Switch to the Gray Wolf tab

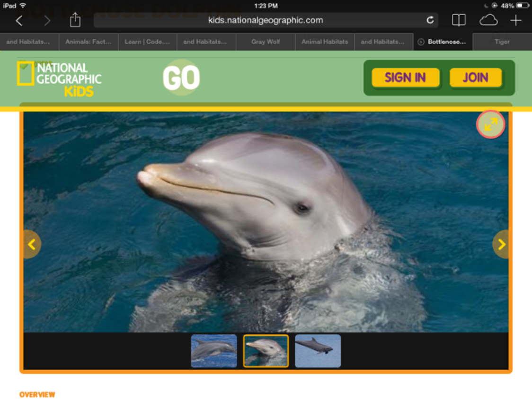[x=266, y=42]
